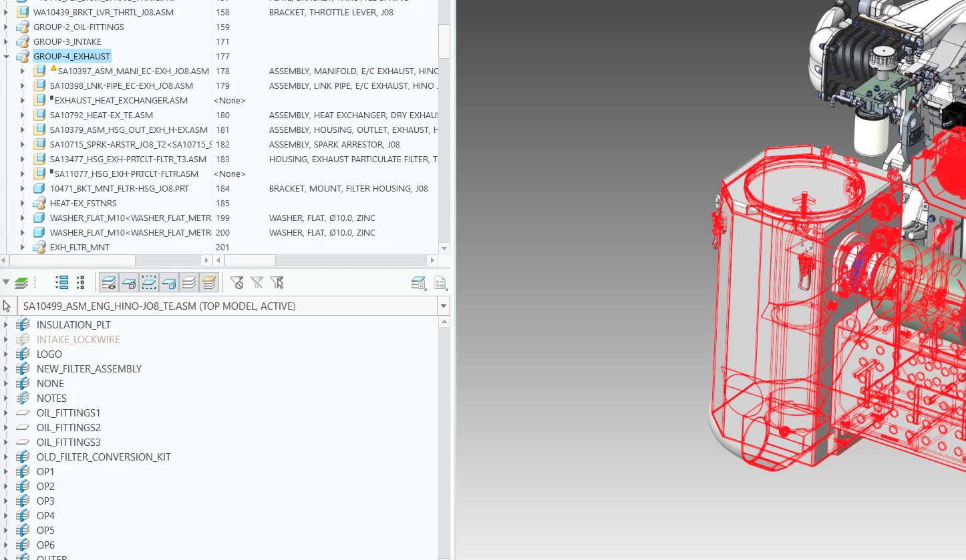Select the INSULATION_PLT layer
The image size is (966, 560).
point(73,325)
